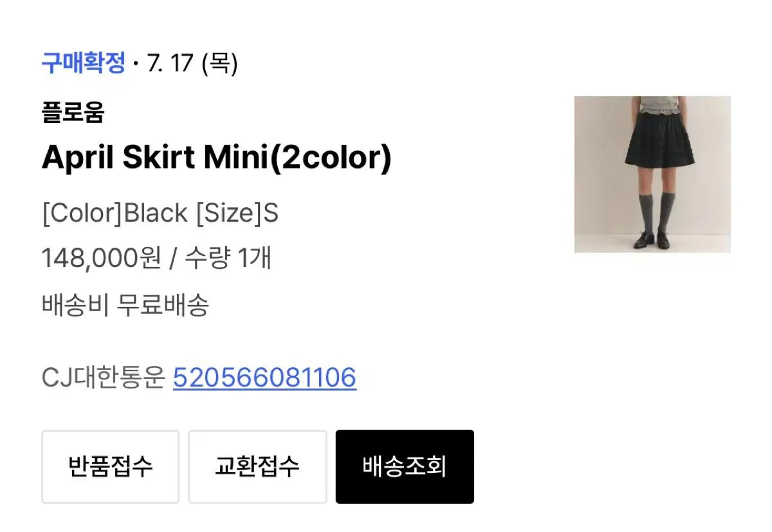Click the 구매확정 purchase status label
This screenshot has width=772, height=532.
point(83,63)
